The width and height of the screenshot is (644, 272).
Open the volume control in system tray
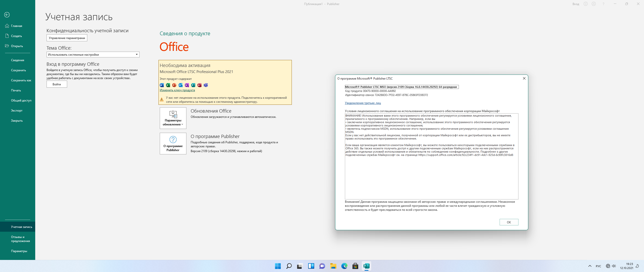pyautogui.click(x=614, y=266)
